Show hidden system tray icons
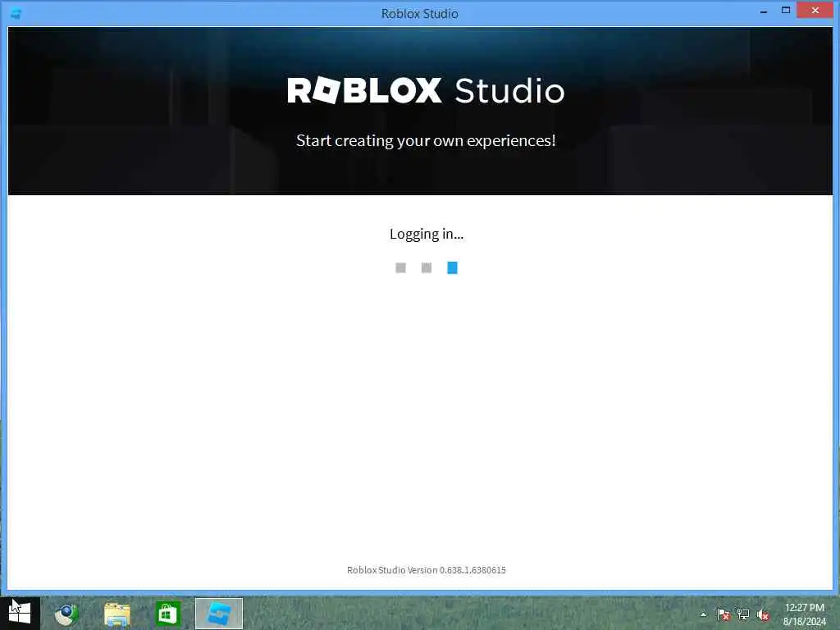This screenshot has height=630, width=840. tap(703, 614)
